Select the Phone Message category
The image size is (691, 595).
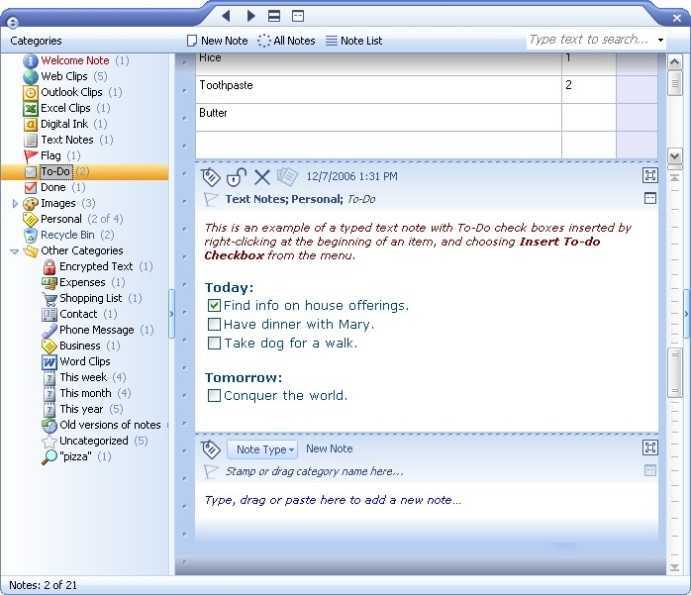(x=97, y=330)
